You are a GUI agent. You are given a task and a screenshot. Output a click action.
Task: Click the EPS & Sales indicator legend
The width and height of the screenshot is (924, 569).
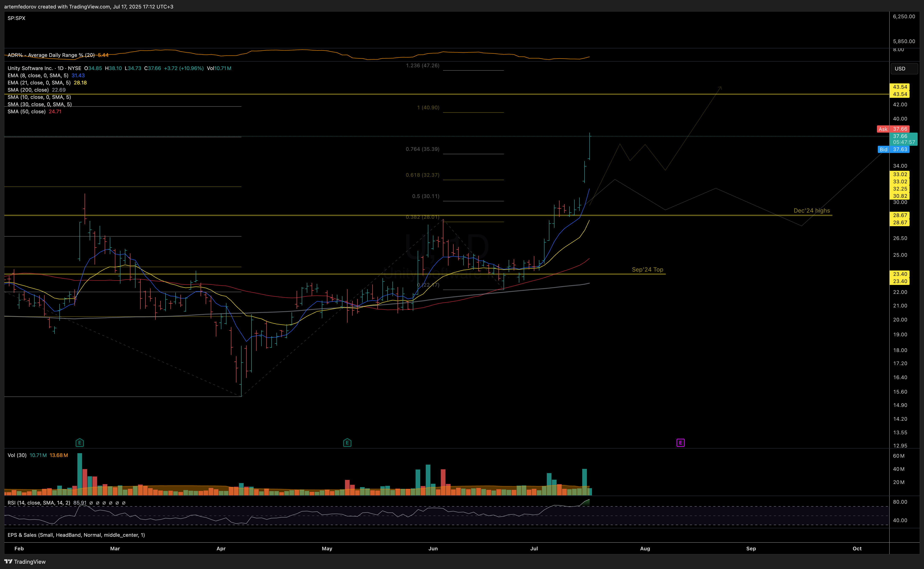click(x=76, y=535)
